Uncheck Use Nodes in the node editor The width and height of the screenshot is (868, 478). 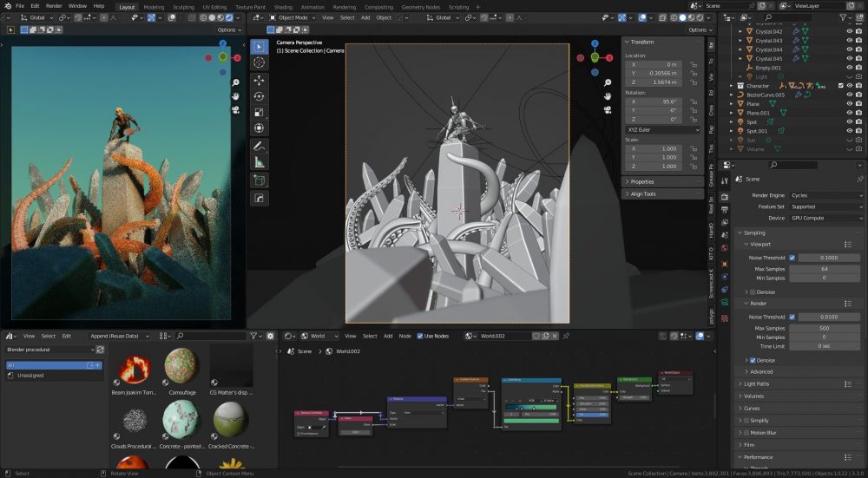click(419, 336)
